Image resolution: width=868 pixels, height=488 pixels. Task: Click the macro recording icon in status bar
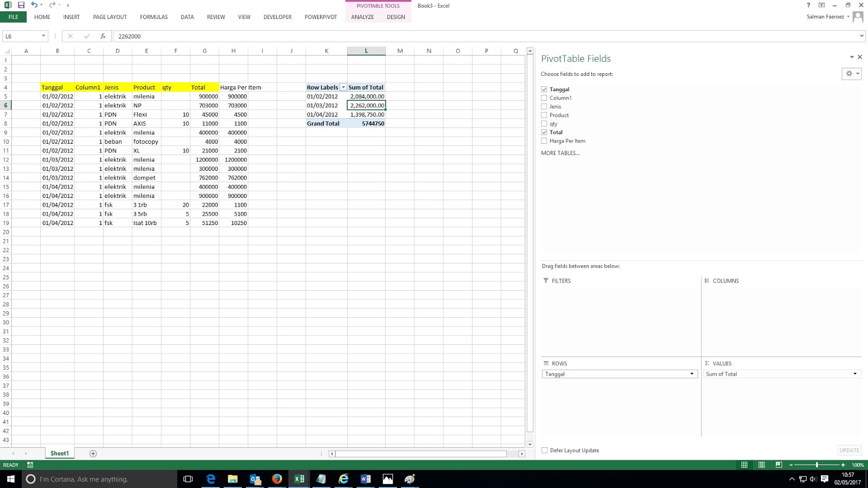30,465
